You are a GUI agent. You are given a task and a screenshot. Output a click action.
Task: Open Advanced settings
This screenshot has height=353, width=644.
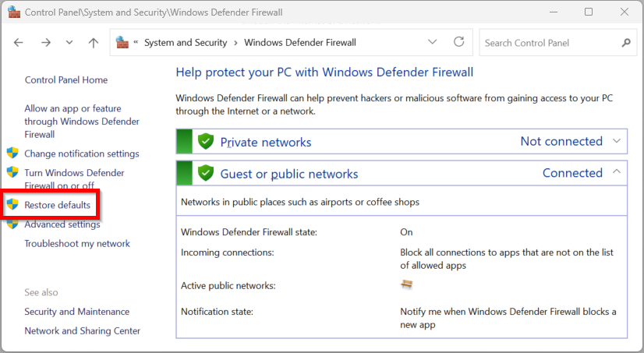tap(62, 225)
